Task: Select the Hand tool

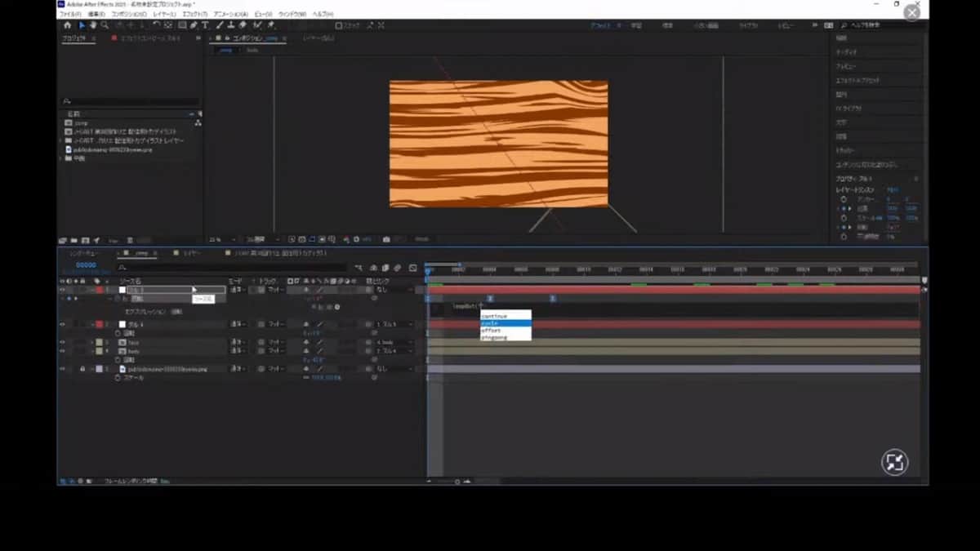Action: 93,25
